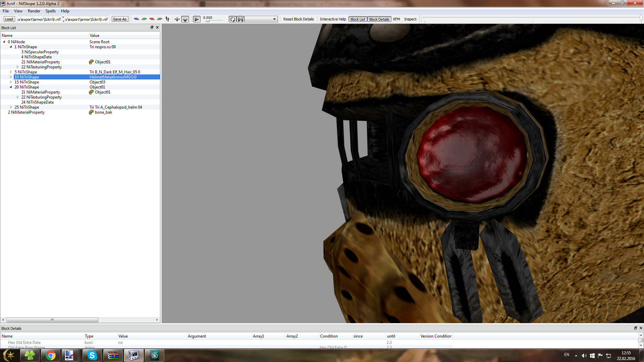Click Reset Block Details
This screenshot has height=362, width=644.
[x=299, y=19]
